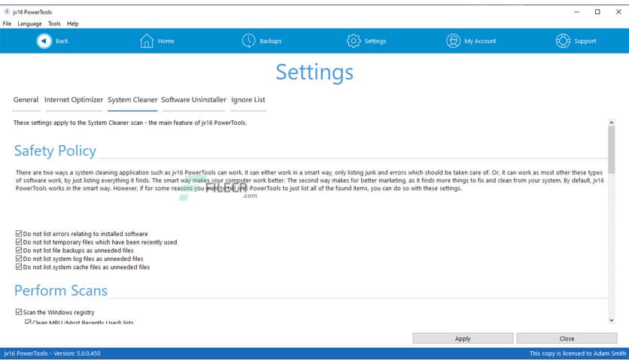Open the My Account avatar icon
Viewport: 629px width, 364px height.
click(x=453, y=41)
